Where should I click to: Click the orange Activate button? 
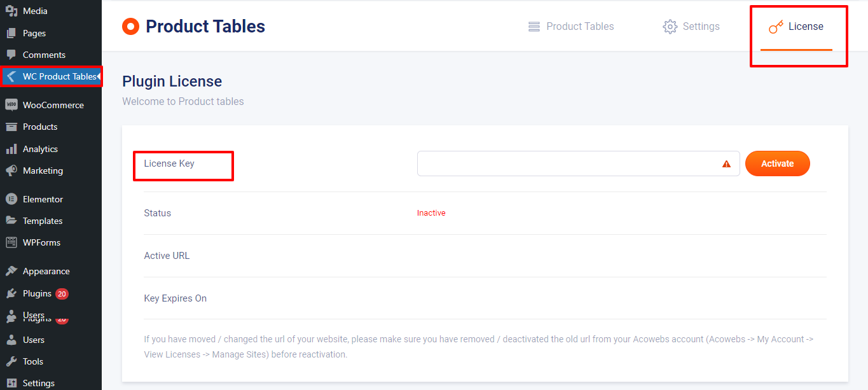[778, 164]
